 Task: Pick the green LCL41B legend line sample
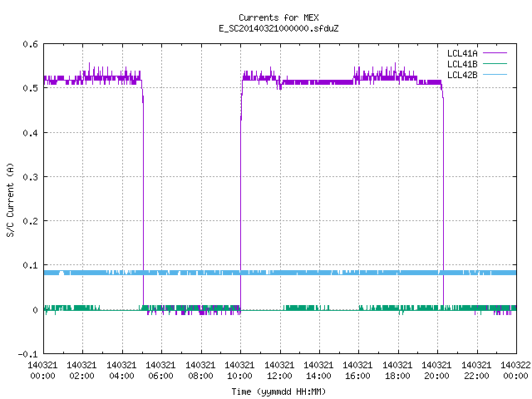(495, 64)
